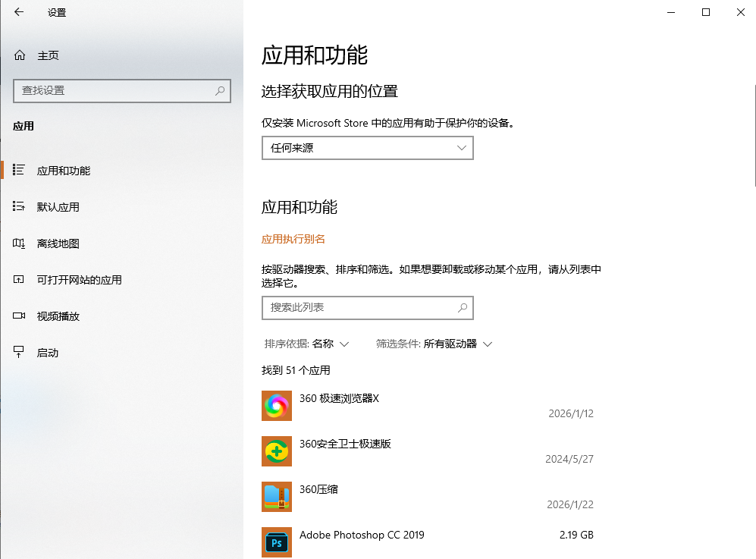Viewport: 756px width, 559px height.
Task: Click the 360压缩 app icon
Action: (277, 497)
